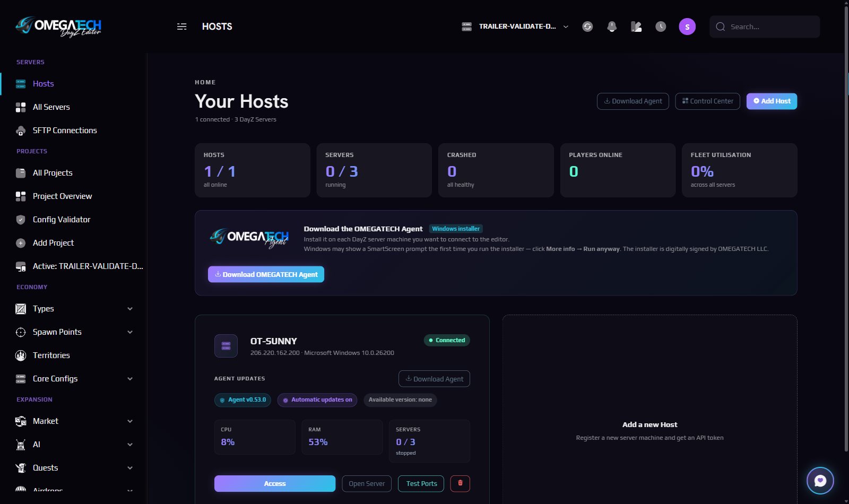The image size is (849, 504).
Task: Click the OT-SUNNY host server icon
Action: 226,346
